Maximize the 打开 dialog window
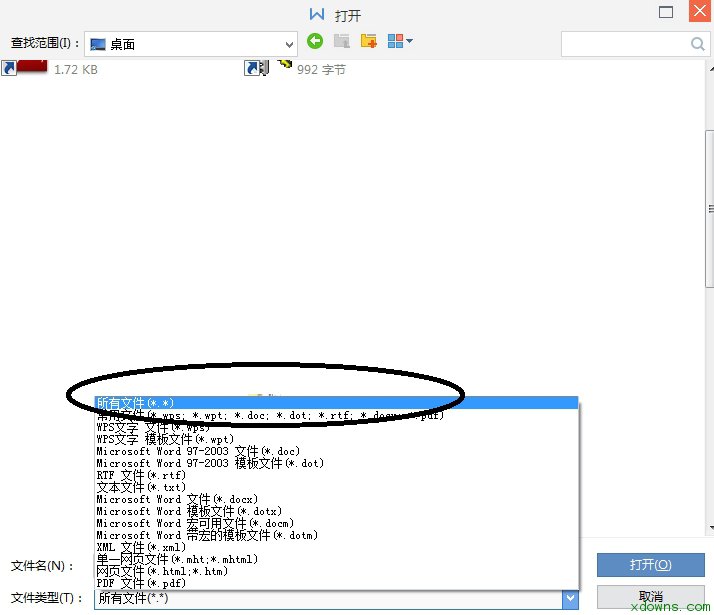 click(666, 12)
